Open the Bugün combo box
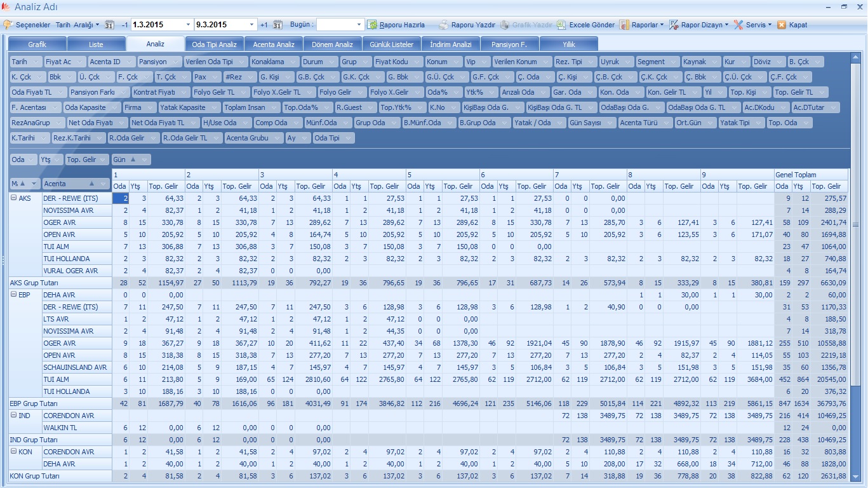 pyautogui.click(x=340, y=25)
